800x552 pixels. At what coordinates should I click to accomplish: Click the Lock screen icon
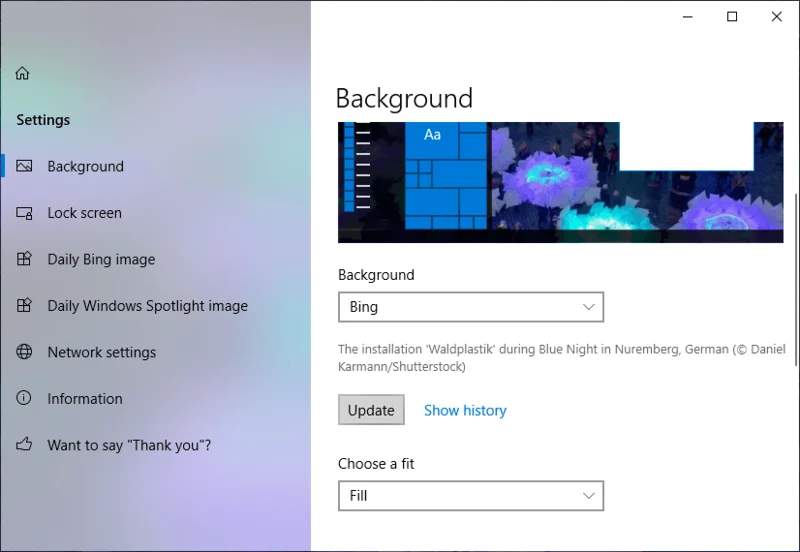(24, 213)
